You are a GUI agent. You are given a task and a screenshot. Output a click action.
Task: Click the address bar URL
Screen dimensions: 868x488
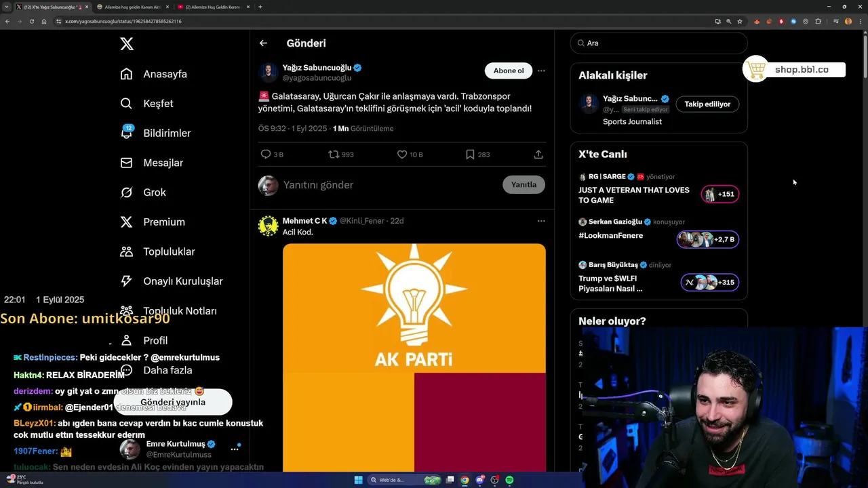(x=123, y=21)
